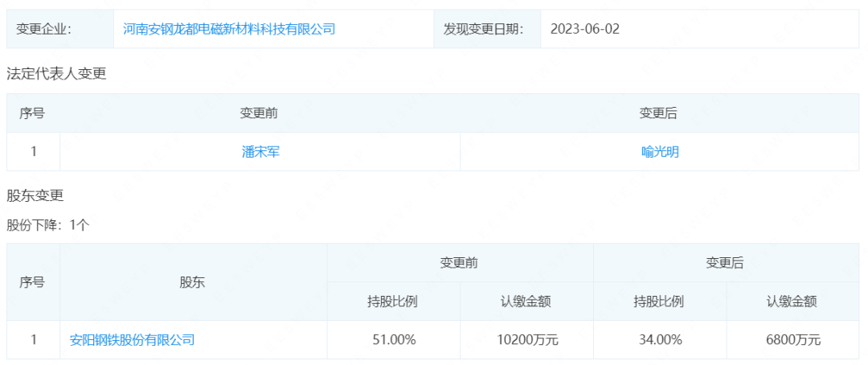This screenshot has height=365, width=868.
Task: Click the 变更企业 label
Action: pyautogui.click(x=44, y=29)
